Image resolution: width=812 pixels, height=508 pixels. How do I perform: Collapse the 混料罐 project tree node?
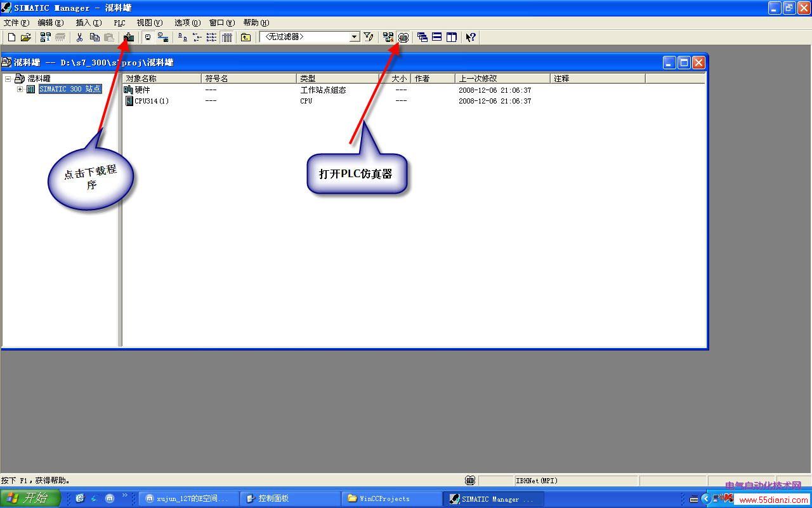[8, 79]
